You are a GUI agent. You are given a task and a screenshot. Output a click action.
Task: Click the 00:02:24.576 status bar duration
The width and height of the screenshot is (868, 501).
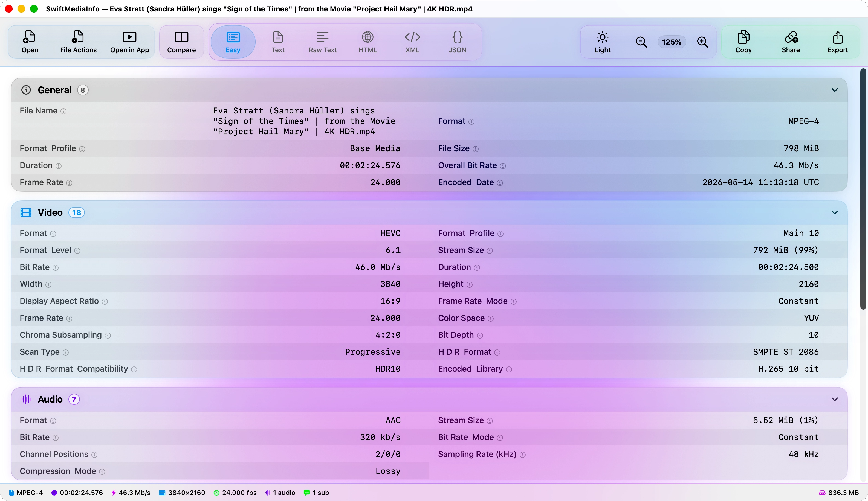(x=77, y=493)
